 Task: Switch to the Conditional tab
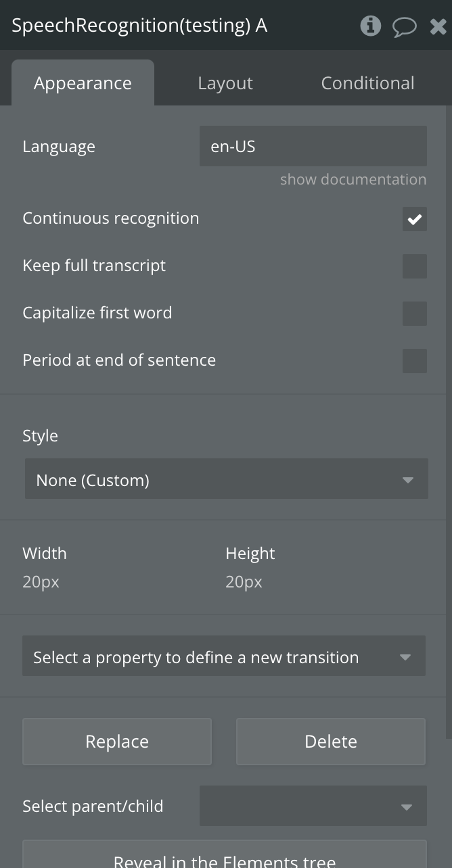(367, 83)
